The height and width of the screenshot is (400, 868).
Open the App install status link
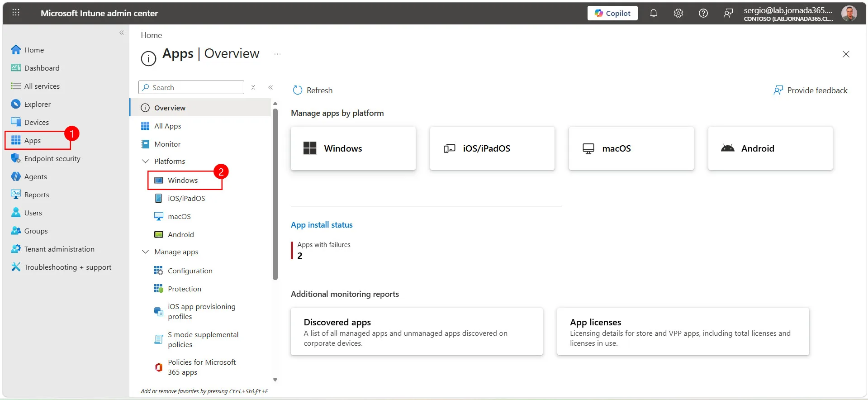click(322, 225)
